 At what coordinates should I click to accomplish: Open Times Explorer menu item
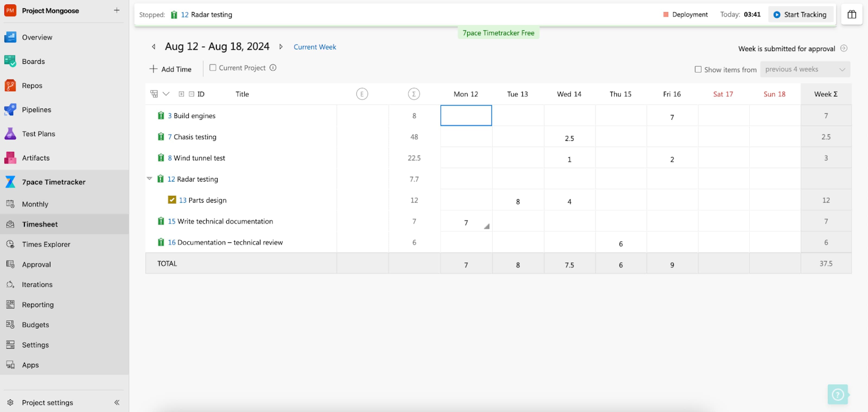pos(64,244)
